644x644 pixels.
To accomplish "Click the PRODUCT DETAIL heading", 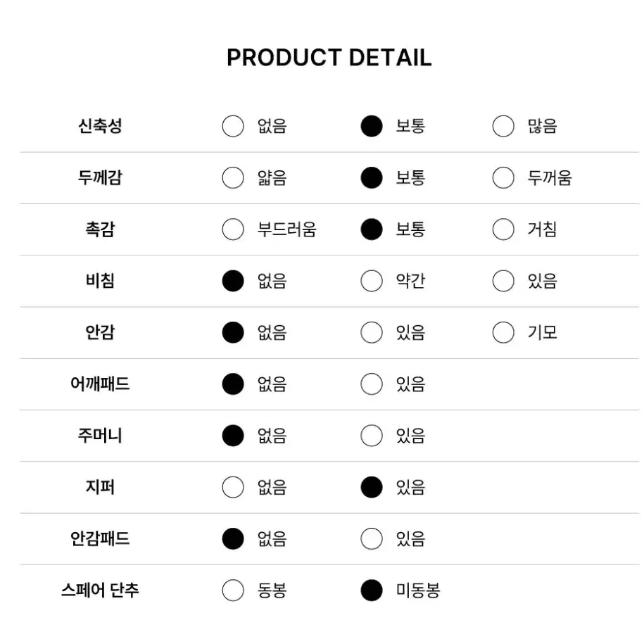I will pyautogui.click(x=329, y=58).
